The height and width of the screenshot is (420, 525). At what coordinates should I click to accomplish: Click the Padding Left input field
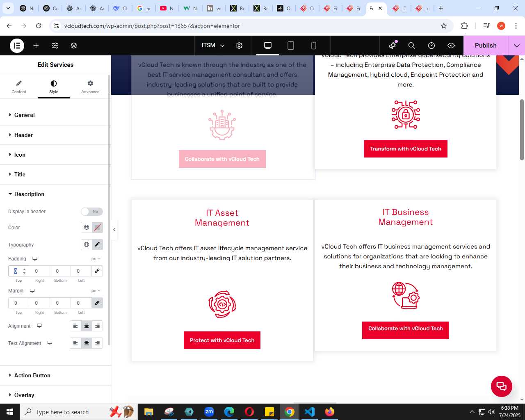coord(81,271)
